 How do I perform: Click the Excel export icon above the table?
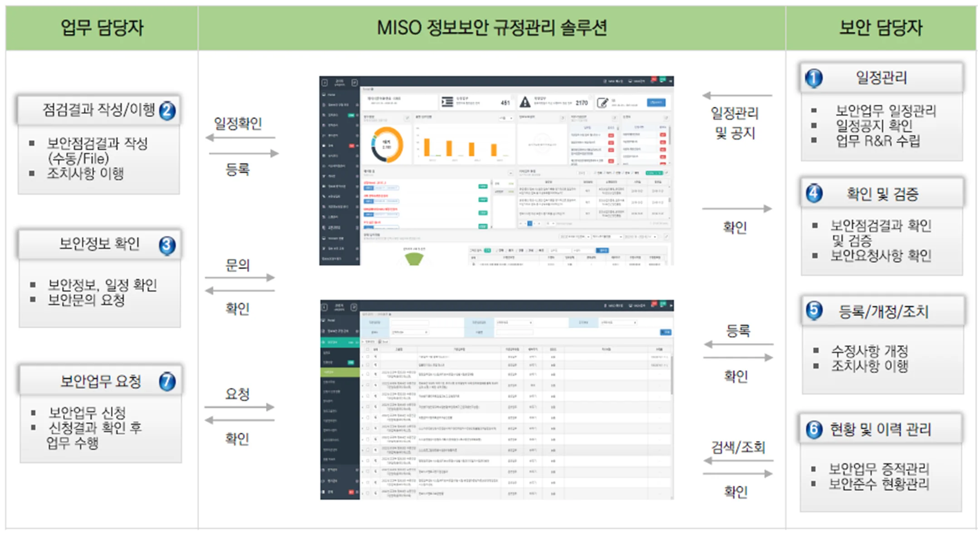click(383, 342)
